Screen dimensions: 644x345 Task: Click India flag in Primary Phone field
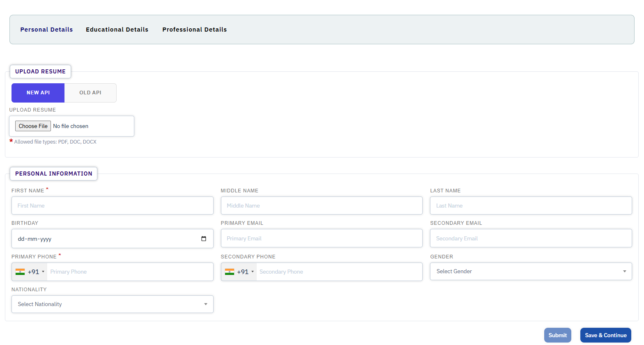coord(20,272)
